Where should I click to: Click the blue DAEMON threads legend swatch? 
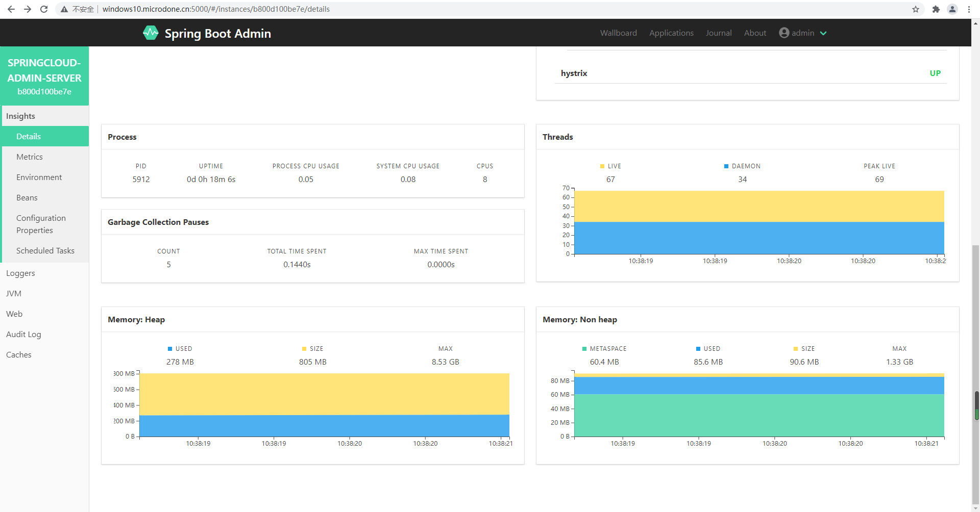tap(726, 166)
